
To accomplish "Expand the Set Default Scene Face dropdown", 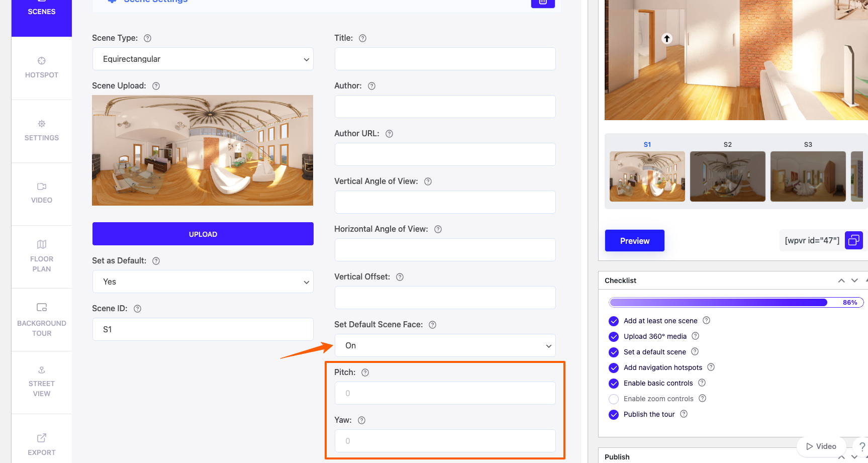I will (x=445, y=346).
